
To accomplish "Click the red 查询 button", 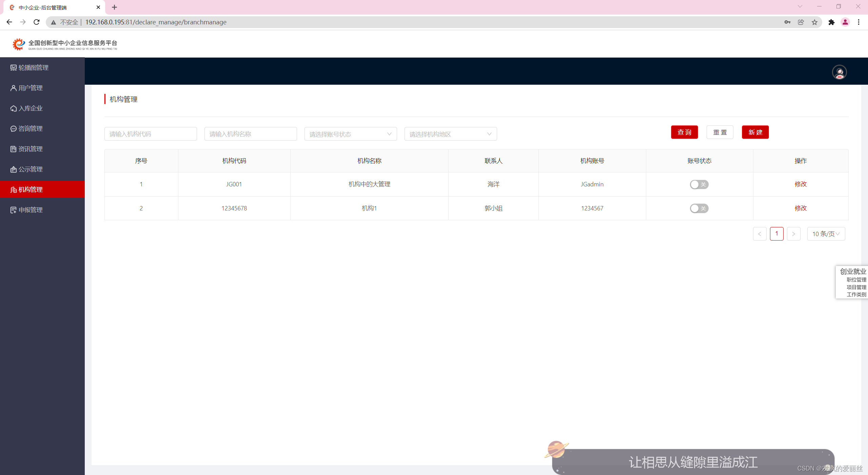I will click(x=684, y=132).
